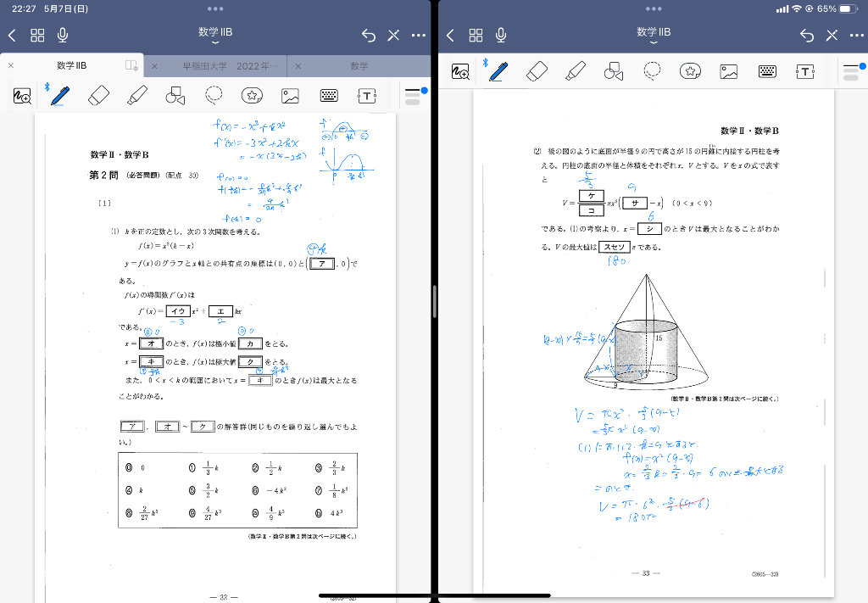Toggle audio recording microphone in right pane
The image size is (868, 603).
(x=502, y=35)
